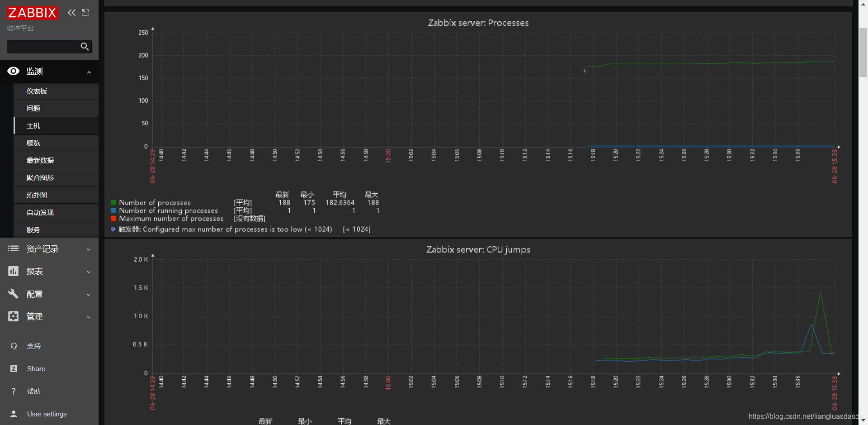Viewport: 868px width, 425px height.
Task: Click the Zabbix server: CPU jumps graph title
Action: pyautogui.click(x=478, y=249)
